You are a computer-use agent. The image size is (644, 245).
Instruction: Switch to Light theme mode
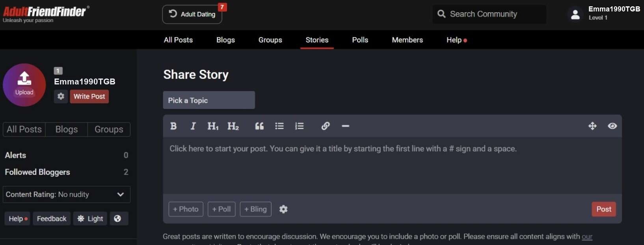(x=90, y=219)
